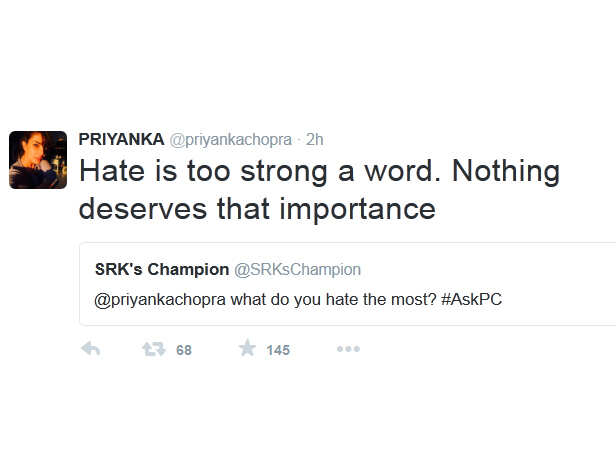Retweet using the retweet arrows icon

(x=154, y=349)
